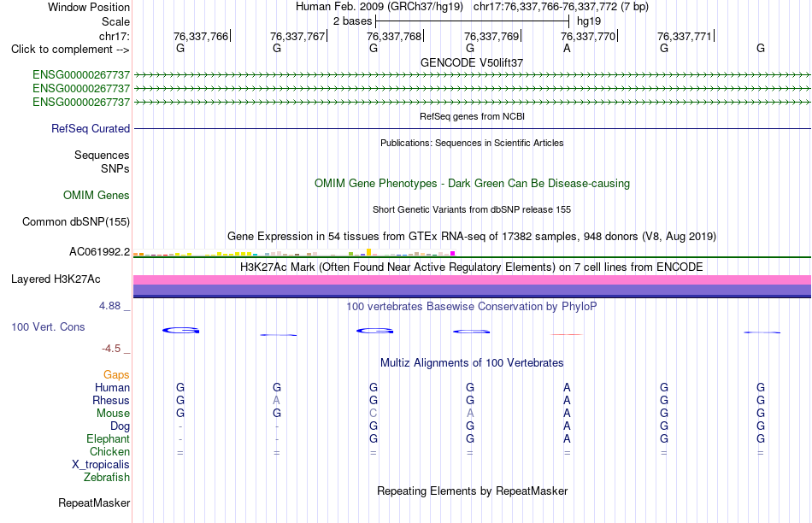Open 'Publications: Sequences in Scientific Articles' title
Screen dimensions: 812x523
[472, 143]
